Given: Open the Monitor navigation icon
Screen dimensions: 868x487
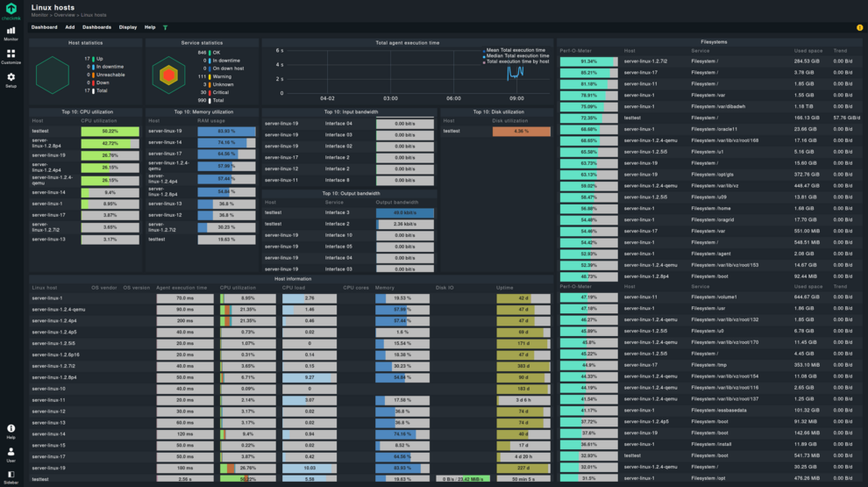Looking at the screenshot, I should [x=11, y=33].
